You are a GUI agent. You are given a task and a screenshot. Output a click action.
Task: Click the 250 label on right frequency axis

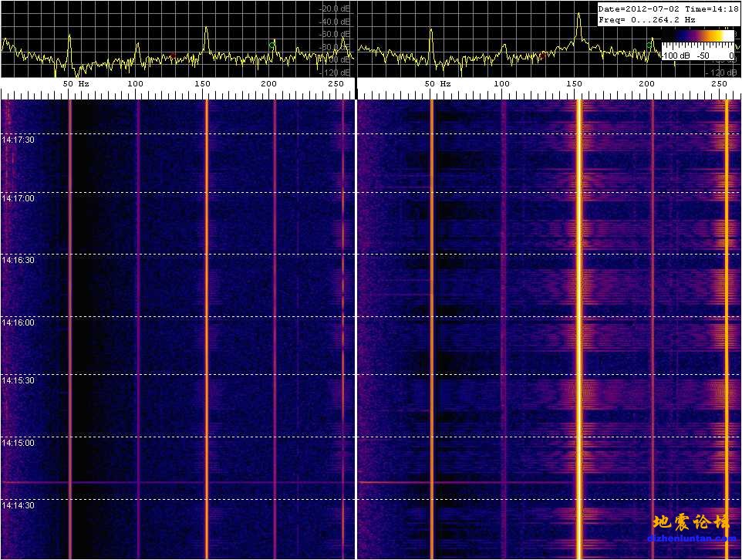click(719, 84)
